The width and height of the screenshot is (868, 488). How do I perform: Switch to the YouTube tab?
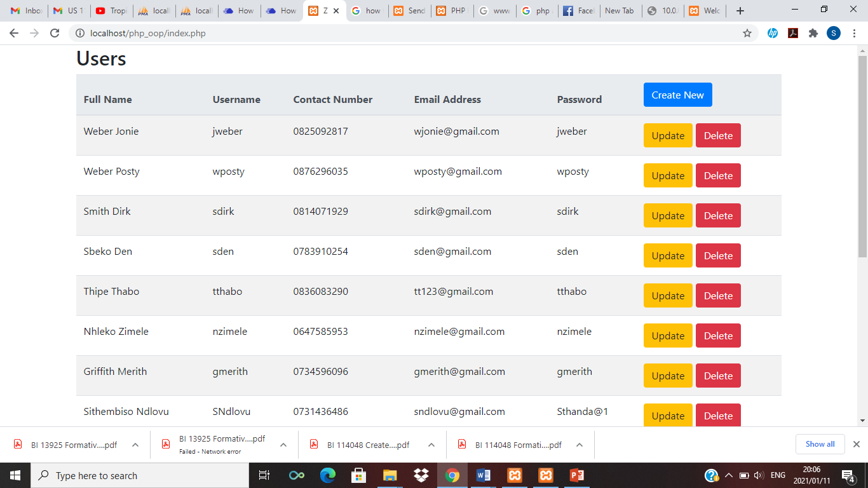[111, 11]
